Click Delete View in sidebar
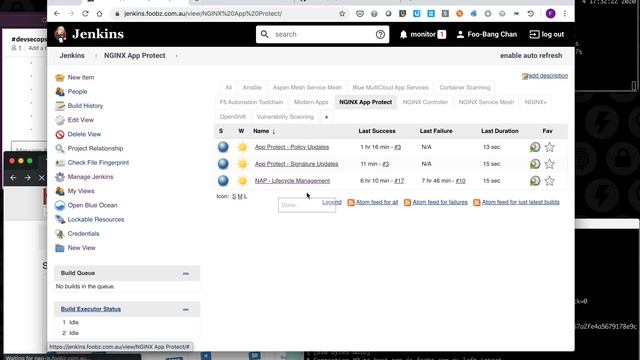 pyautogui.click(x=84, y=134)
